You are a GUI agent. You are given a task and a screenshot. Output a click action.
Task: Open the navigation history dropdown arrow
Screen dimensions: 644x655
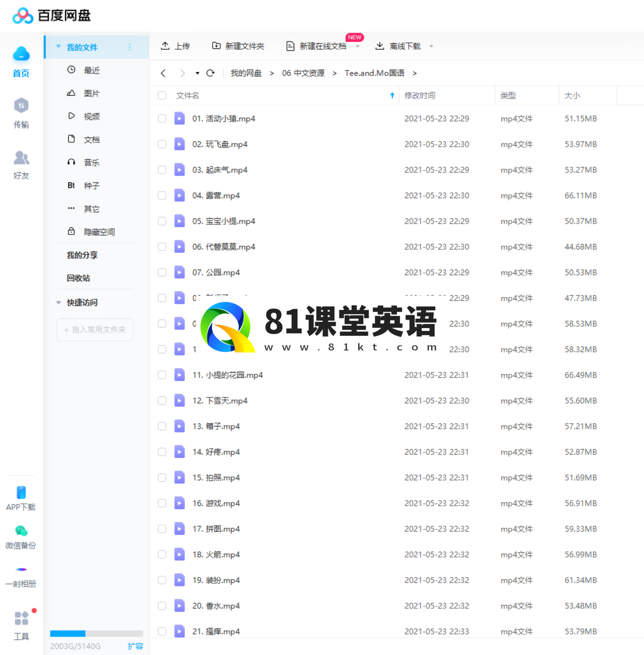197,73
